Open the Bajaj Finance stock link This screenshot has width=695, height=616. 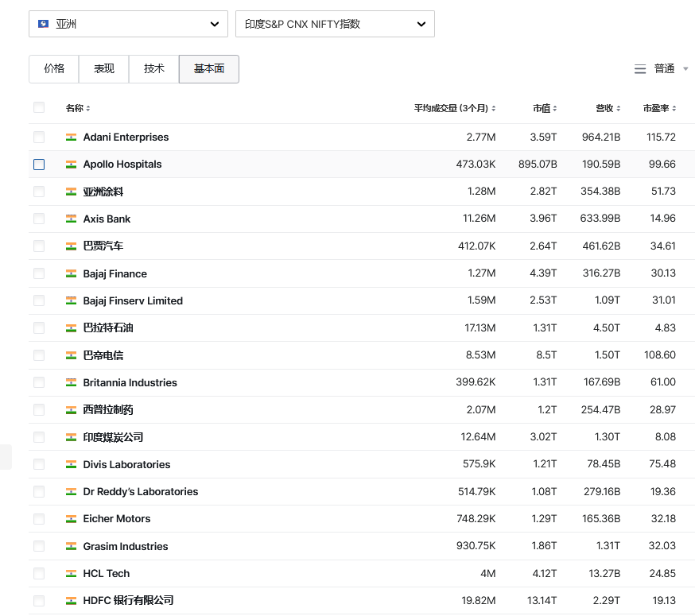[115, 274]
